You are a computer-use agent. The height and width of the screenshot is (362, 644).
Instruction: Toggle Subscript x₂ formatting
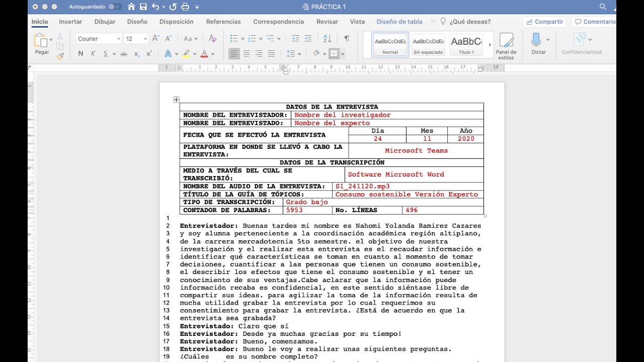pos(137,54)
